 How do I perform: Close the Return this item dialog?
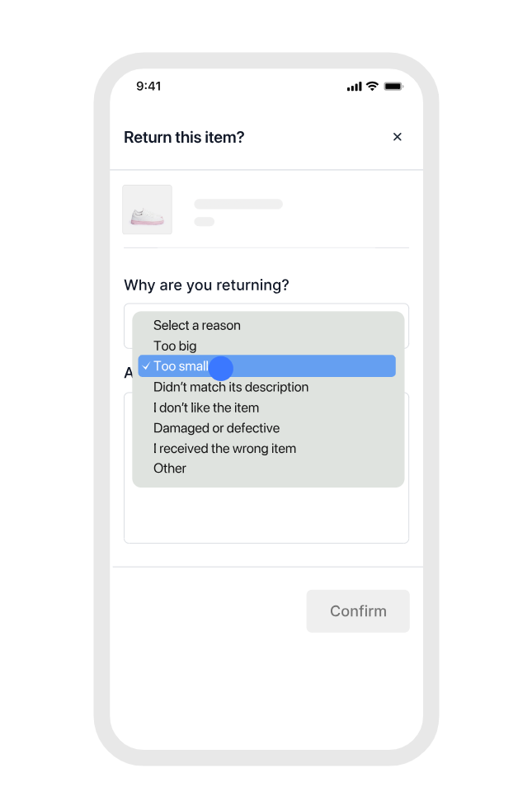pos(398,137)
